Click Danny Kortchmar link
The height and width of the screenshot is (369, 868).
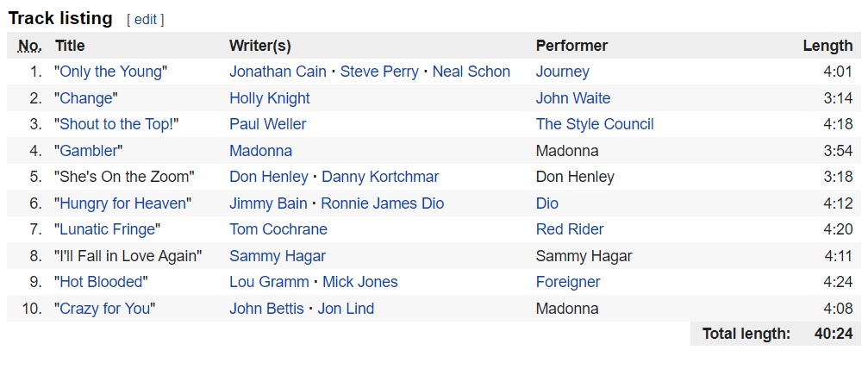coord(380,177)
